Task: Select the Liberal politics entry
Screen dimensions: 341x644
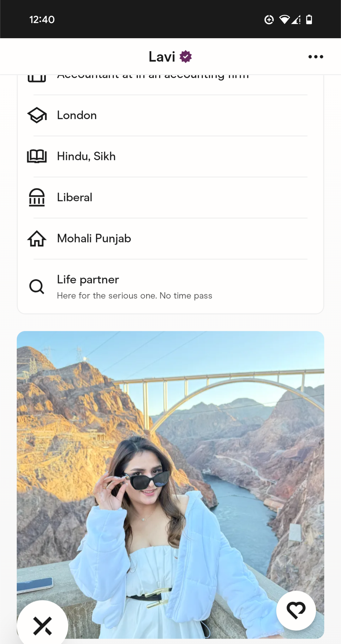Action: 170,197
